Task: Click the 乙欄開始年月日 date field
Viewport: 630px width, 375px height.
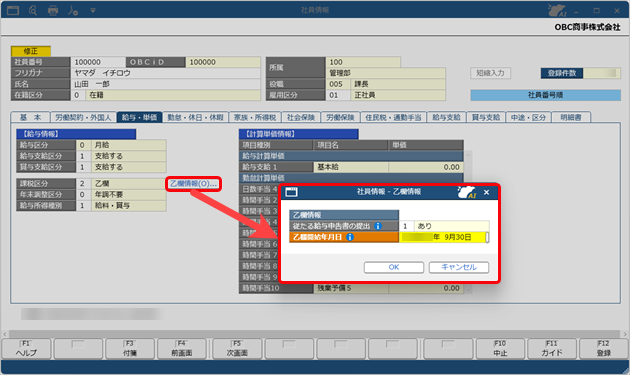Action: 444,237
